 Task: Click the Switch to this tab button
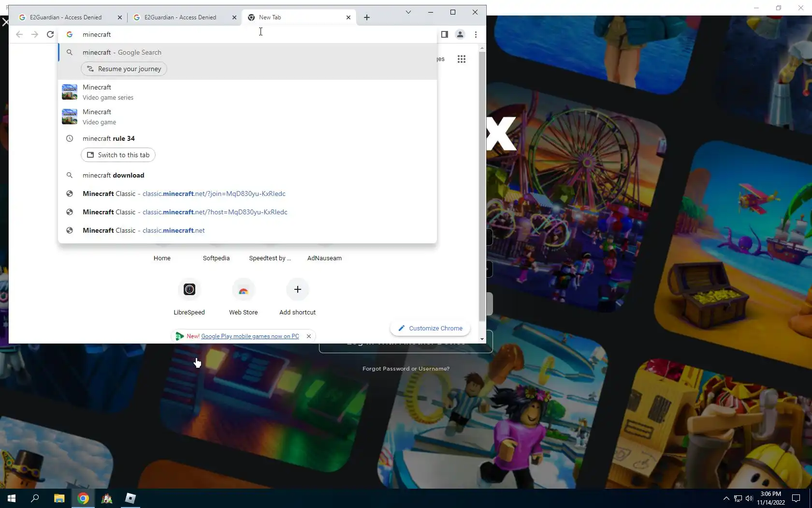point(118,155)
